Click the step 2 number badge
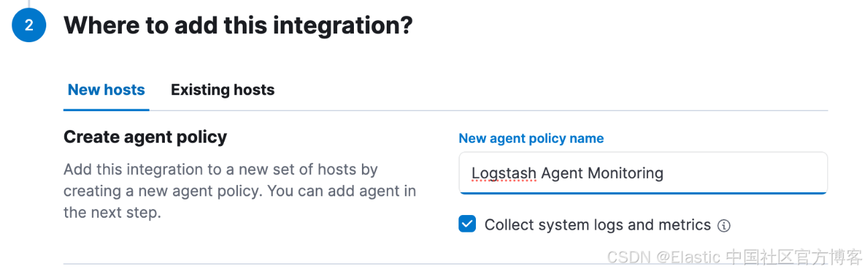The image size is (868, 274). tap(29, 26)
